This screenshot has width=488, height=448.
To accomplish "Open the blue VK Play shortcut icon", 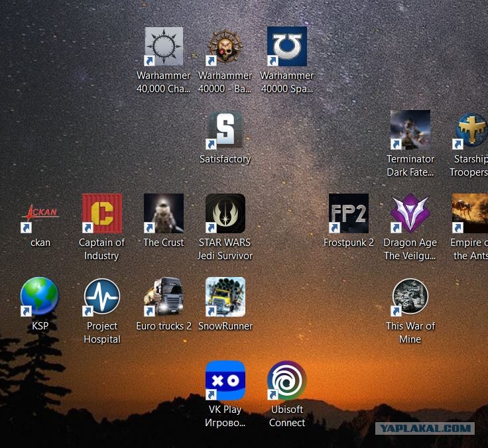I will (x=225, y=380).
